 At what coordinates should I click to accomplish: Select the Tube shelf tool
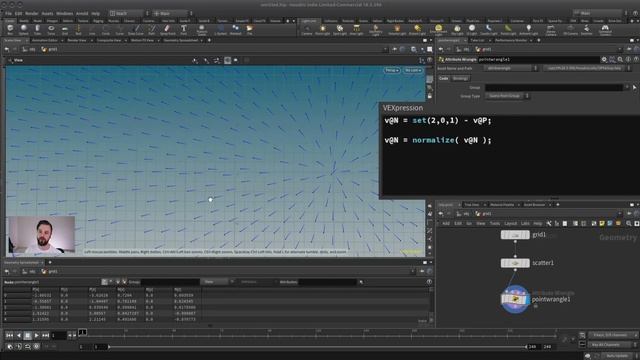tap(37, 29)
